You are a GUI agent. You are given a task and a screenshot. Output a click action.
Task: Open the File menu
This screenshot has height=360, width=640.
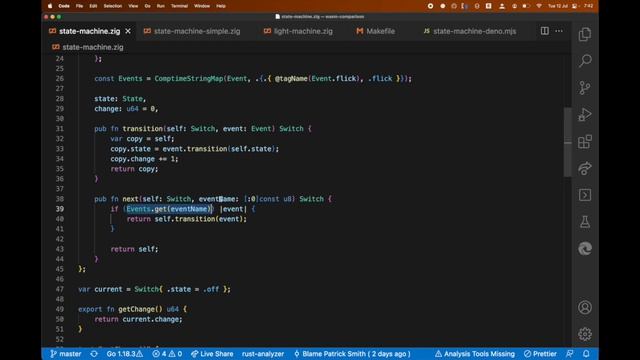pos(80,6)
